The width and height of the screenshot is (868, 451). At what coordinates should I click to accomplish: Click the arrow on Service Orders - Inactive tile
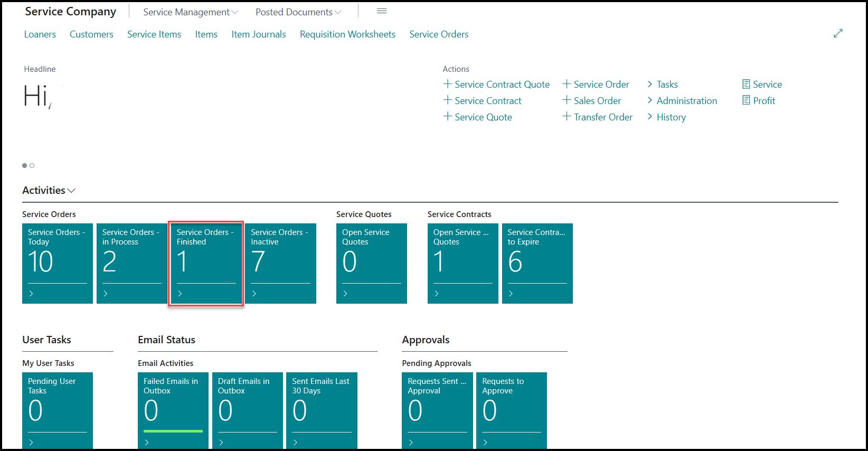coord(254,294)
